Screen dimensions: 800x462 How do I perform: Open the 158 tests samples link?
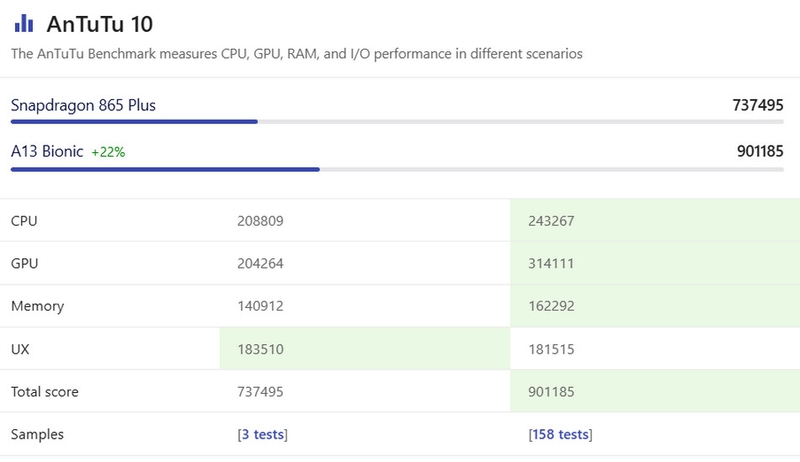(x=560, y=434)
